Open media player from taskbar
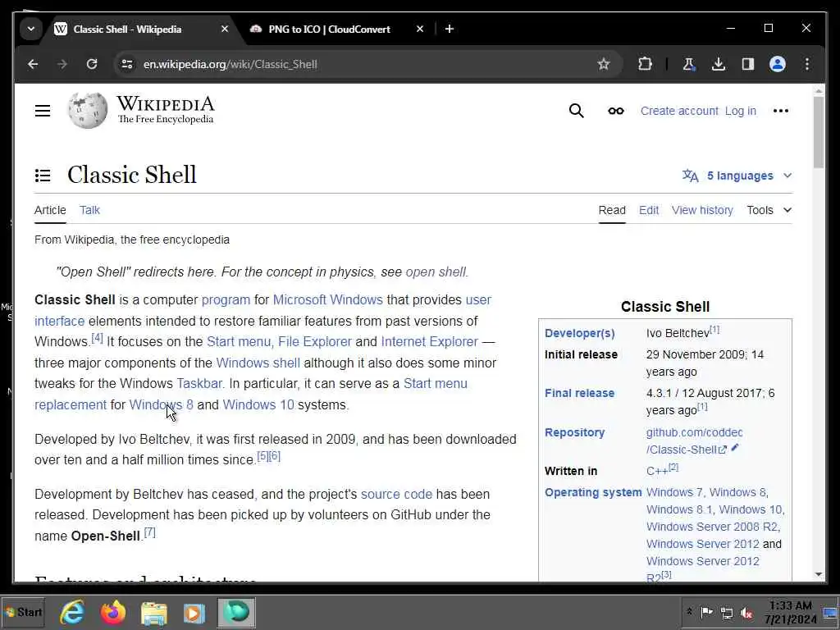840x630 pixels. coord(194,614)
